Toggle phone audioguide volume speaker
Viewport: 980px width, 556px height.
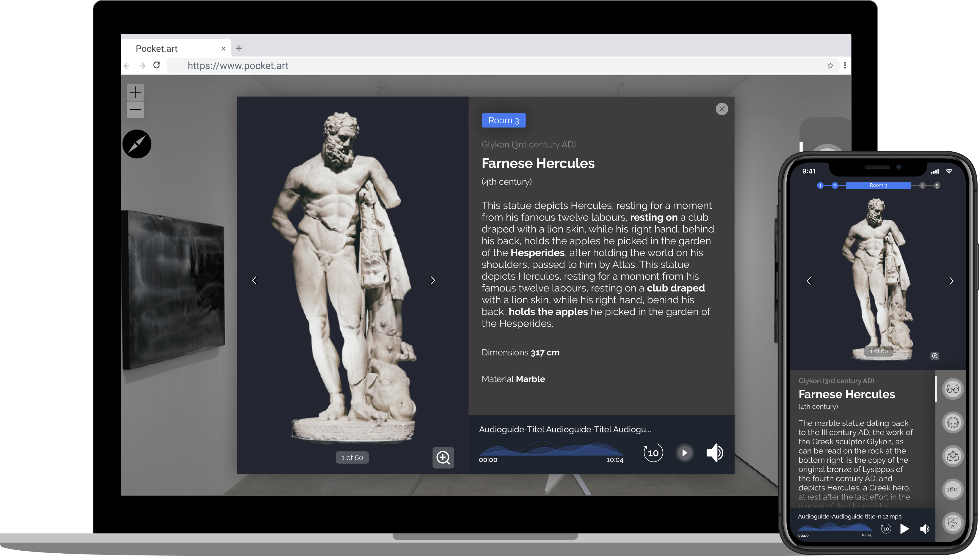pyautogui.click(x=925, y=529)
